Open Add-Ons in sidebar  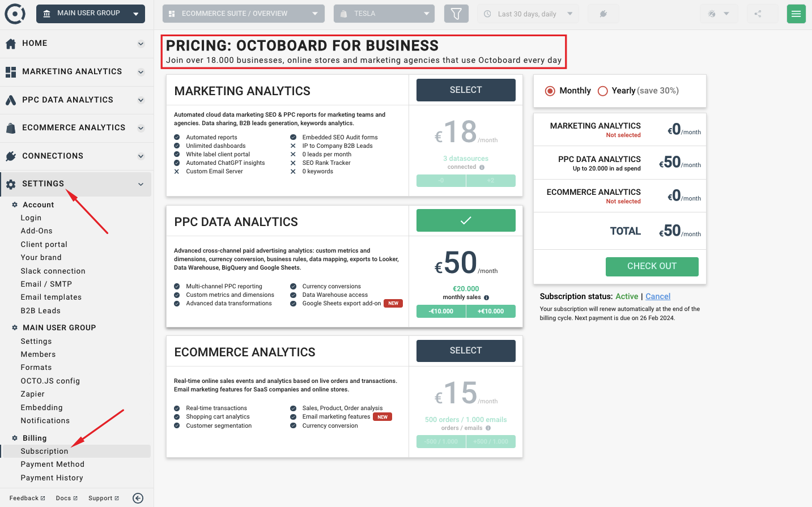coord(37,231)
